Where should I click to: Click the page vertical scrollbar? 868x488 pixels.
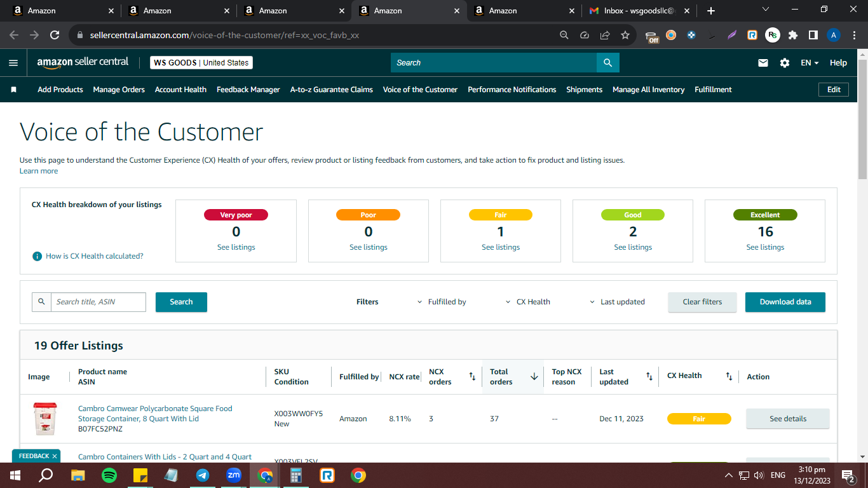point(862,121)
